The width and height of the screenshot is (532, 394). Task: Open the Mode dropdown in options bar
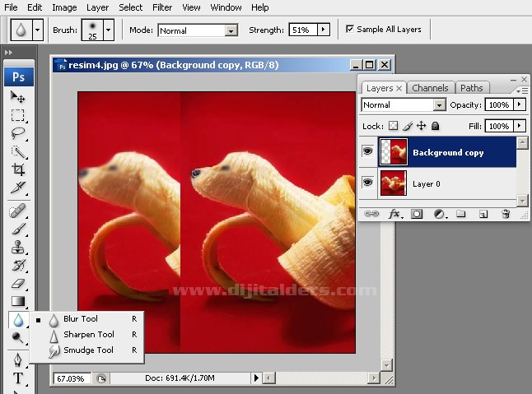[x=231, y=30]
